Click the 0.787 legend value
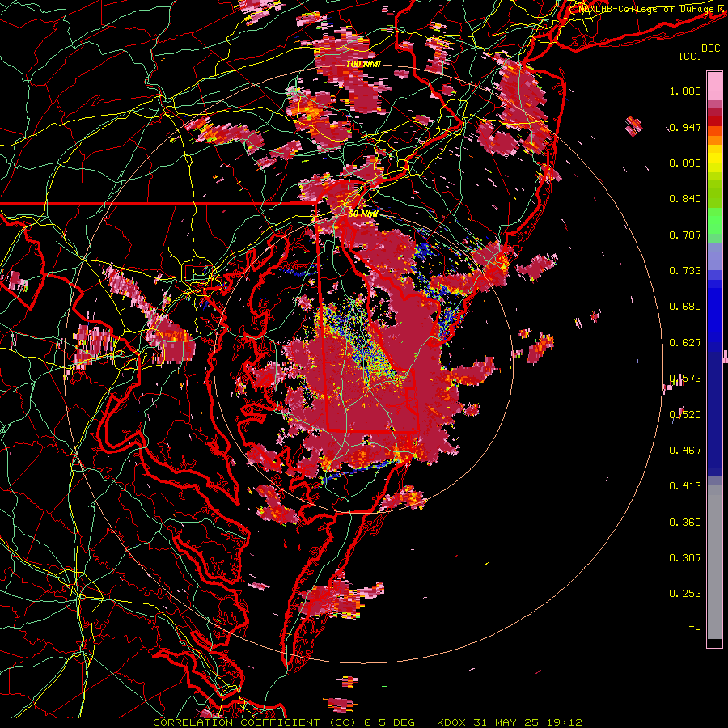The image size is (728, 728). (685, 235)
